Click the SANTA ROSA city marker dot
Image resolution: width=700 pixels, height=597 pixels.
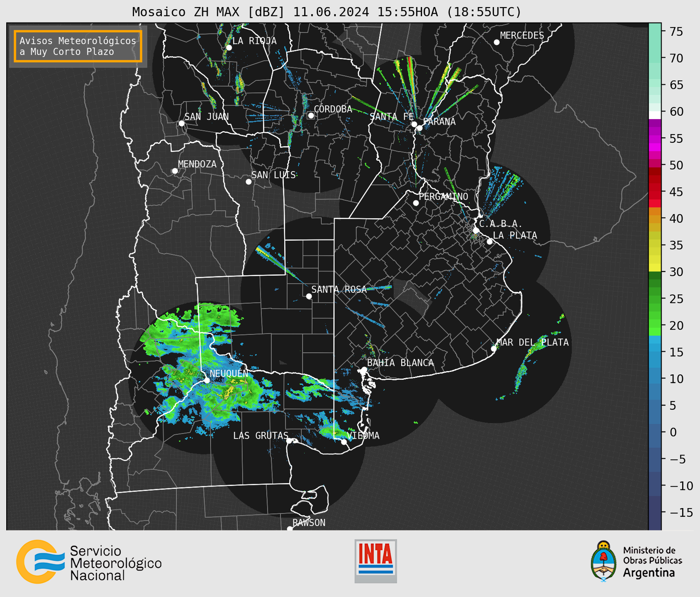pos(309,296)
